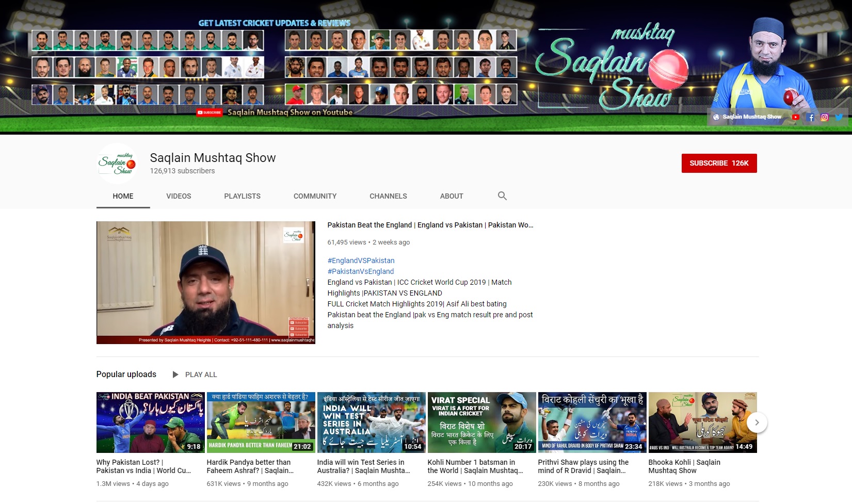Click the channel name Saqlain Mushtaq Show
Screen dimensions: 852x504
tap(213, 158)
